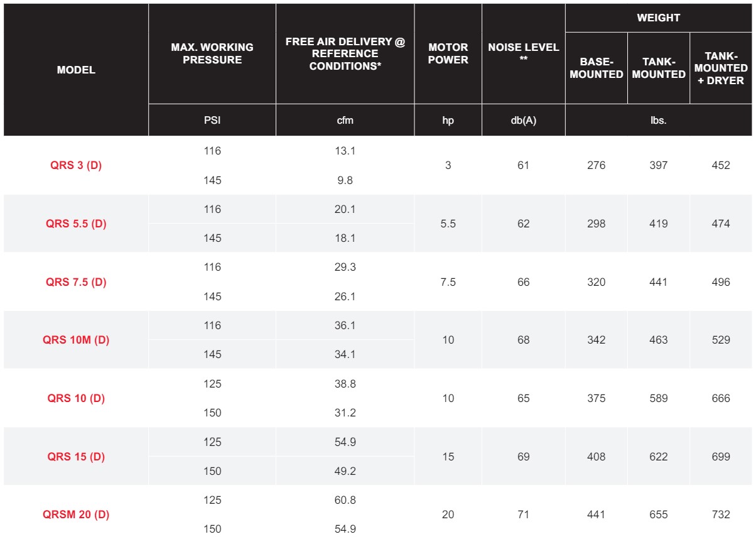Select the Base-Mounted weight subheader
The image size is (756, 549).
pyautogui.click(x=596, y=68)
